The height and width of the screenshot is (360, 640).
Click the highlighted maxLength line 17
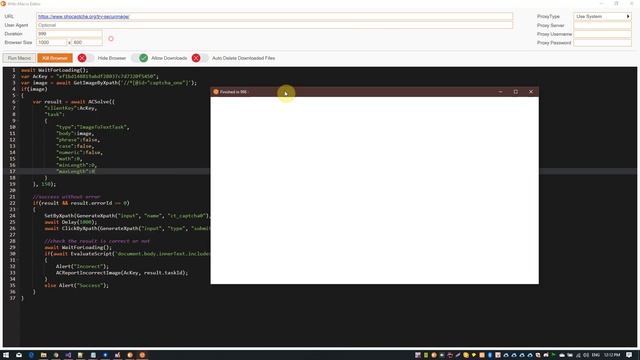click(76, 171)
